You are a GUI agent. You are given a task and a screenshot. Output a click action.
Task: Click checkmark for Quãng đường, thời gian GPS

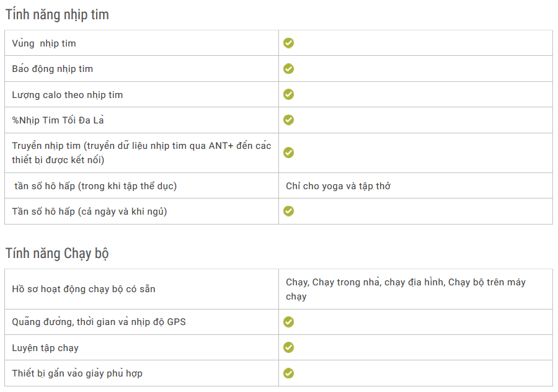[x=288, y=322]
